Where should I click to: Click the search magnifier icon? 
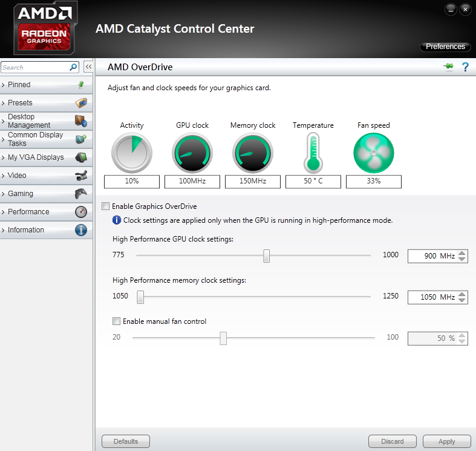coord(73,67)
